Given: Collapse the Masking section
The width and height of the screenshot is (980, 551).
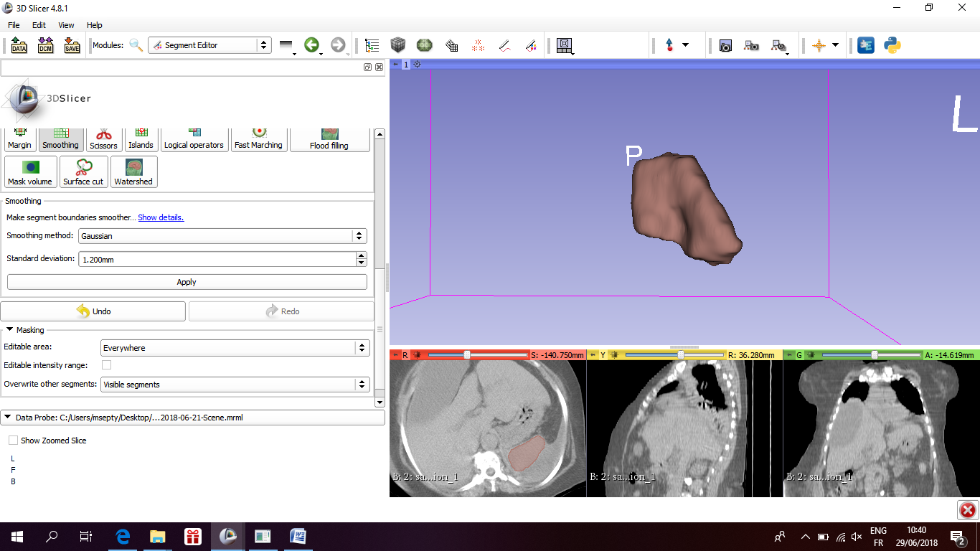Looking at the screenshot, I should point(9,330).
